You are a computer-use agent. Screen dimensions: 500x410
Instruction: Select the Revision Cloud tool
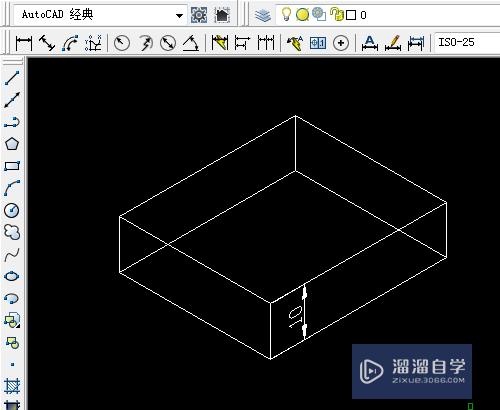pos(12,232)
